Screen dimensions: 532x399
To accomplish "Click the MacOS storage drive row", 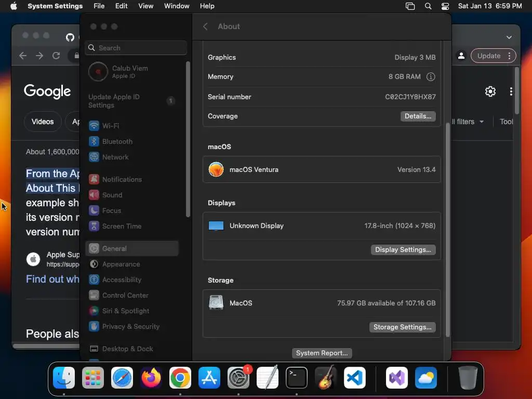I will (322, 303).
